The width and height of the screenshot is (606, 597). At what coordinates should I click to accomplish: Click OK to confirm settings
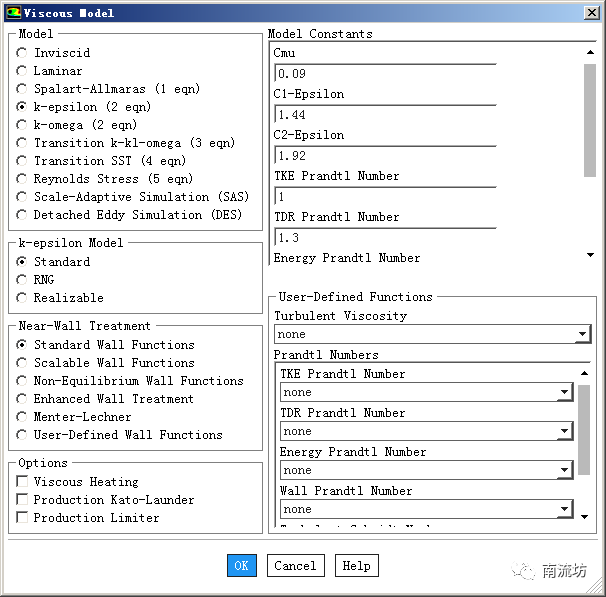tap(241, 566)
